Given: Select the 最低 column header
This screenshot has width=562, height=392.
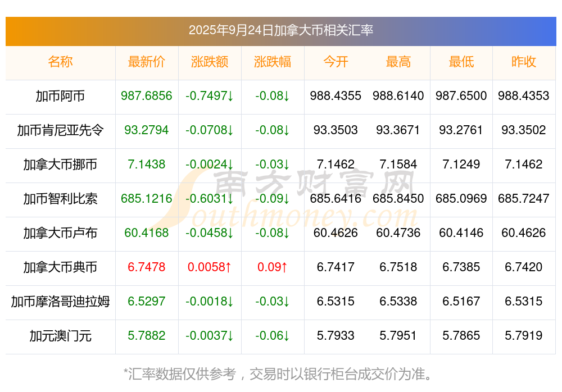Looking at the screenshot, I should [x=461, y=62].
